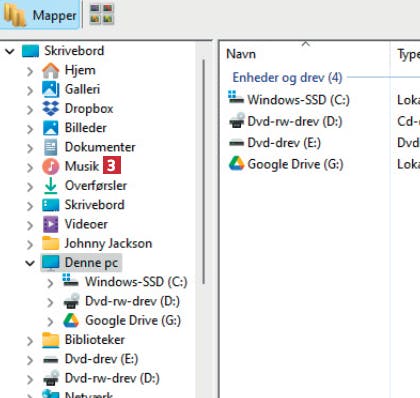Collapse the Enheder og drev (4) group
Viewport: 420px width, 398px height.
point(287,78)
